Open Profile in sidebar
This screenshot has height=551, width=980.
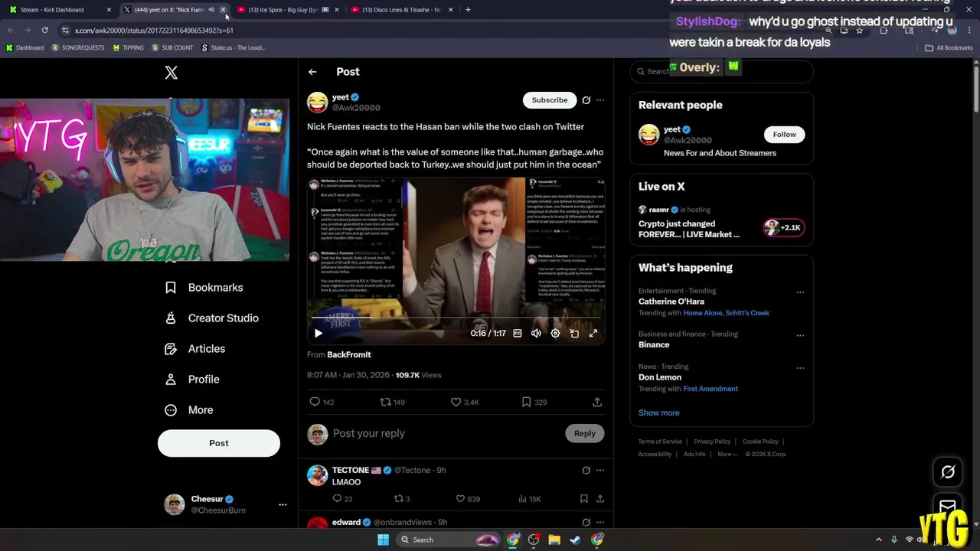[x=192, y=380]
